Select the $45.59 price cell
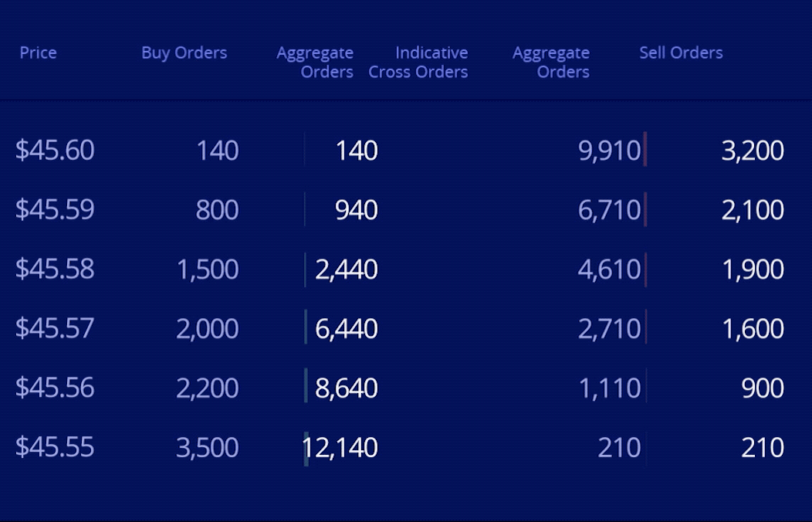The image size is (812, 522). click(55, 209)
